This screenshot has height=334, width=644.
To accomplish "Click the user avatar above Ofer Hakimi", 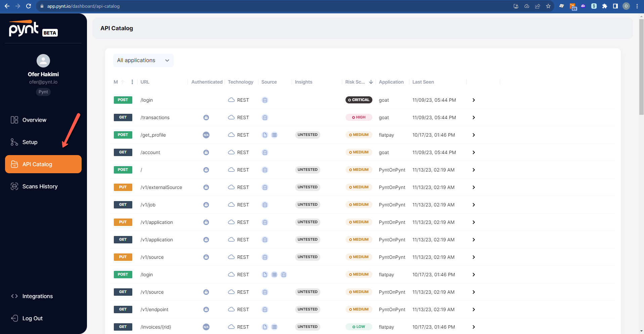I will 43,61.
